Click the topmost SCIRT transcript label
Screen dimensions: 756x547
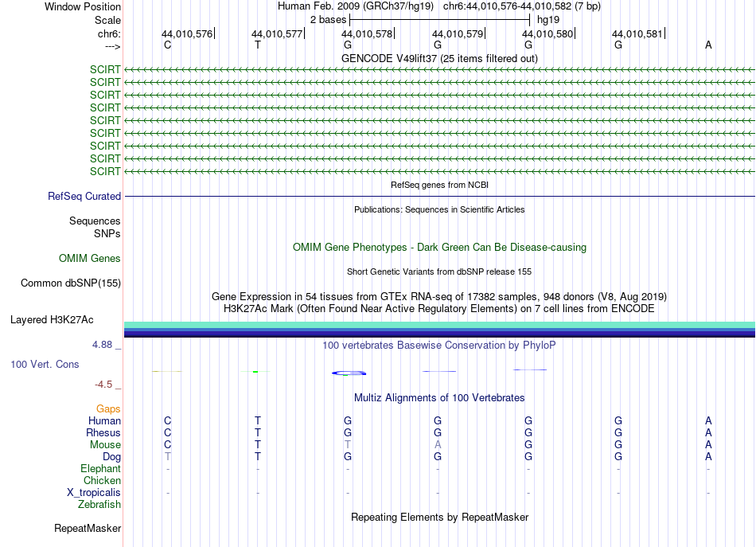105,69
